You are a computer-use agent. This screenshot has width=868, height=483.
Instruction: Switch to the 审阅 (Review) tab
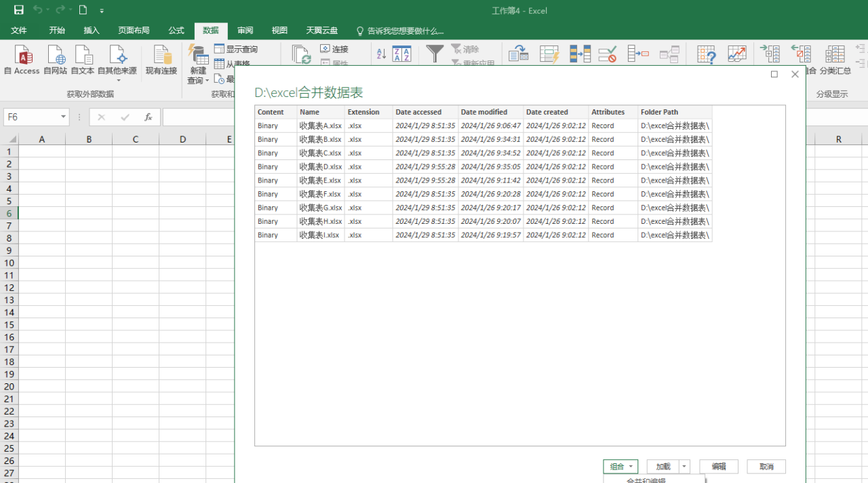(x=245, y=31)
